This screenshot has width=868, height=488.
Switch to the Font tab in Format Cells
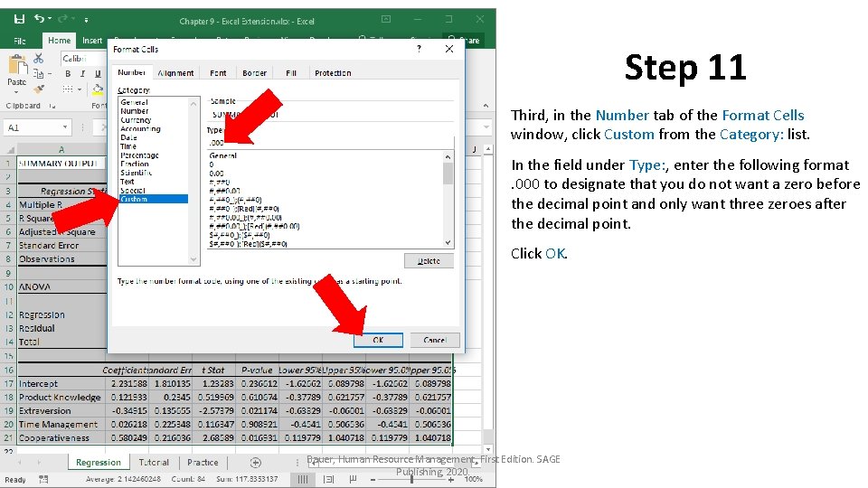[218, 73]
